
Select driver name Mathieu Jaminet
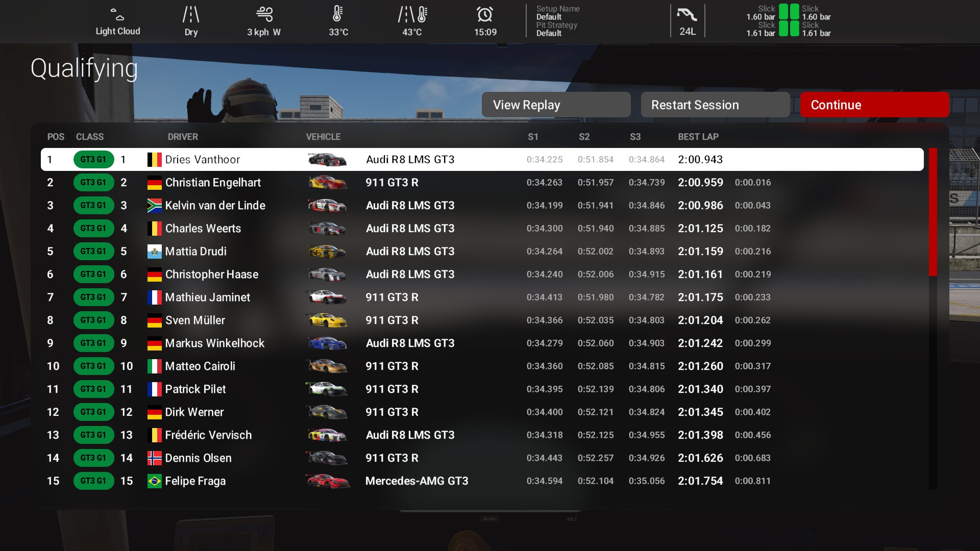(x=208, y=297)
